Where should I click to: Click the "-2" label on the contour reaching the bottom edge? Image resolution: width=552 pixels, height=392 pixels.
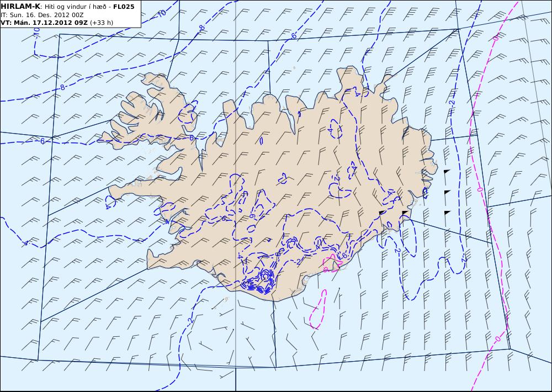pyautogui.click(x=190, y=321)
